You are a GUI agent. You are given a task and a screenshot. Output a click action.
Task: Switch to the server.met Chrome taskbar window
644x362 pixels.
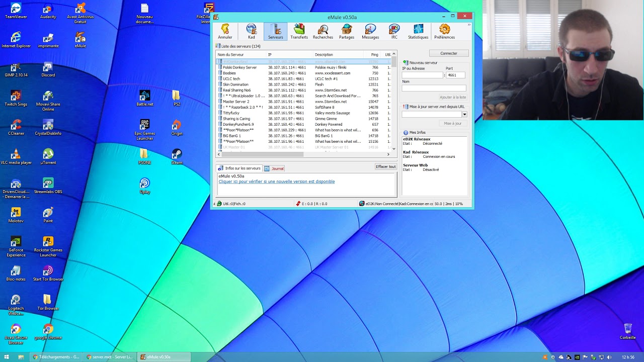point(110,357)
